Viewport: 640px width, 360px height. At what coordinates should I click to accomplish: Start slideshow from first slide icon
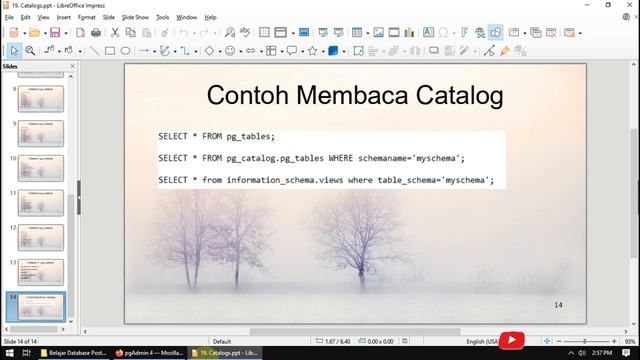pos(323,33)
